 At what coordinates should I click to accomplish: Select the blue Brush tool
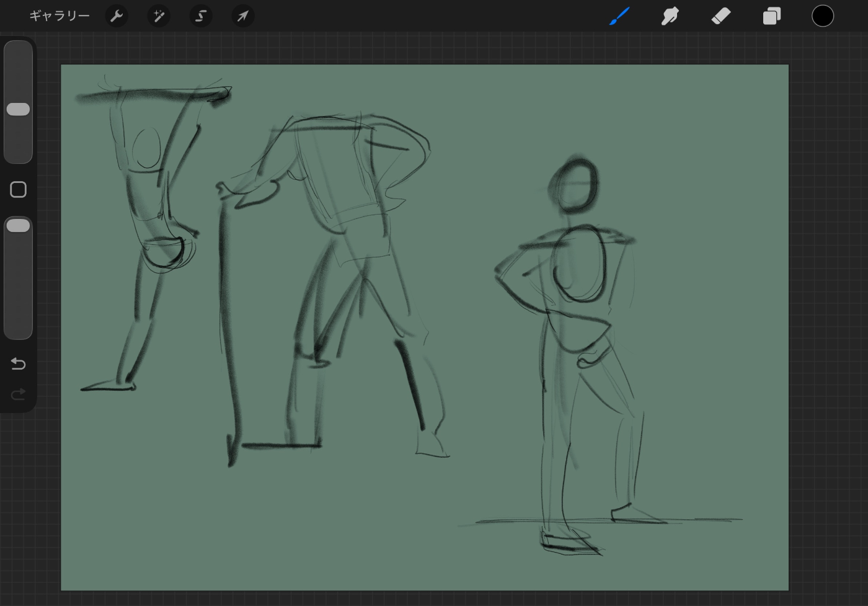(x=619, y=16)
